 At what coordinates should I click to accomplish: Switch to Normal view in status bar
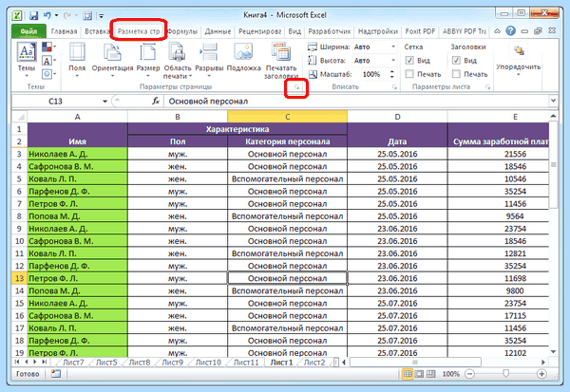tap(408, 374)
